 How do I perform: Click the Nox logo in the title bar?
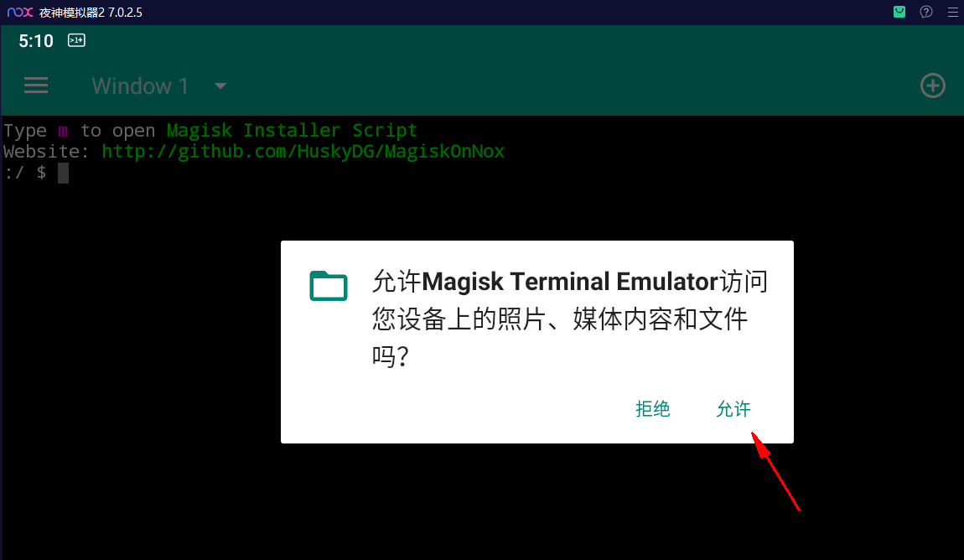(19, 13)
